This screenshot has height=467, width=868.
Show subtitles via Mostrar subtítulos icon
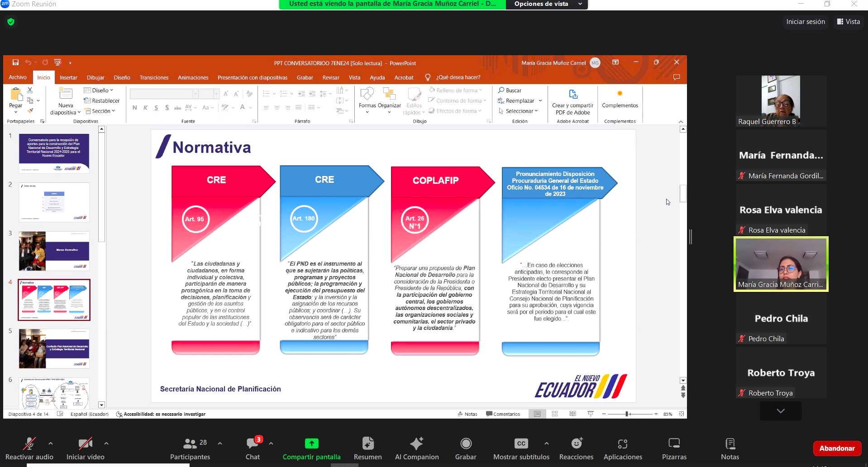[x=521, y=443]
